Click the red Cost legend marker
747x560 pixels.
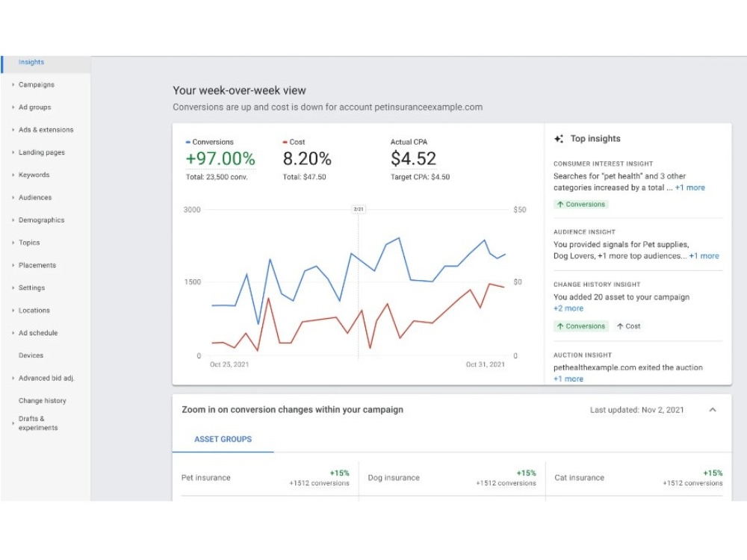pyautogui.click(x=285, y=142)
